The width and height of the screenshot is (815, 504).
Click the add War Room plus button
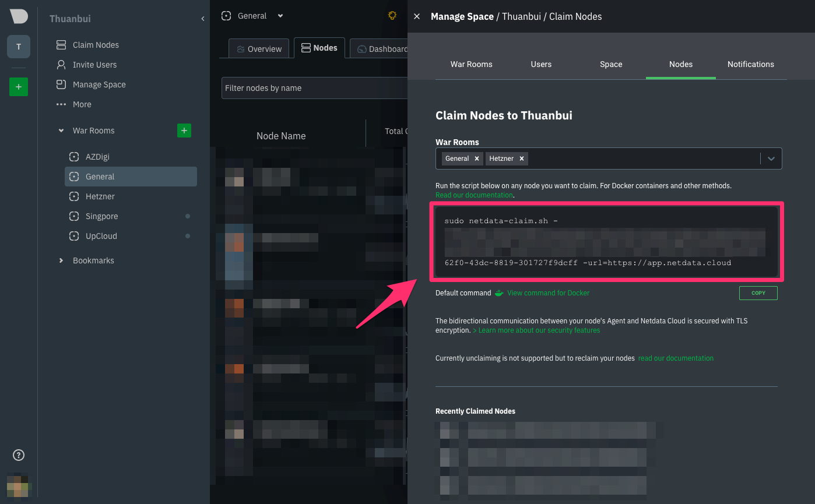[184, 131]
